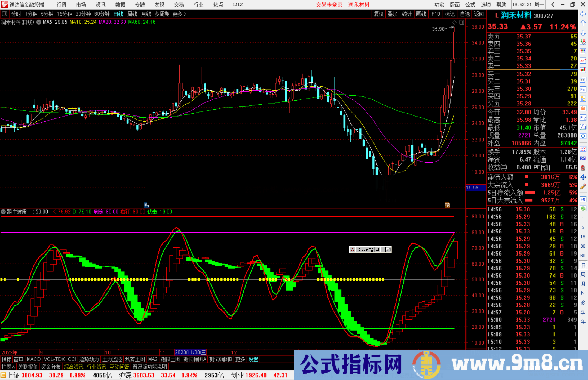The image size is (588, 380).
Task: Switch to the 日线 daily chart tab
Action: tap(118, 14)
